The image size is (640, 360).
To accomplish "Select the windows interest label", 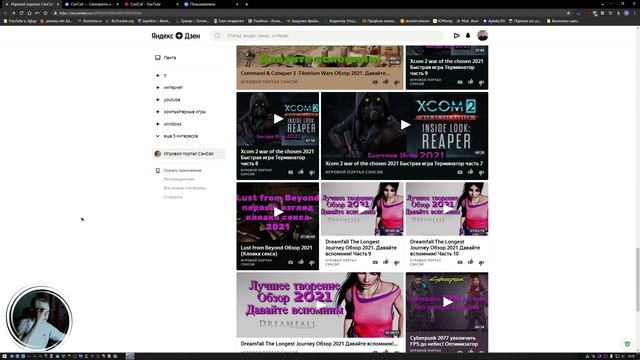I will click(x=172, y=124).
